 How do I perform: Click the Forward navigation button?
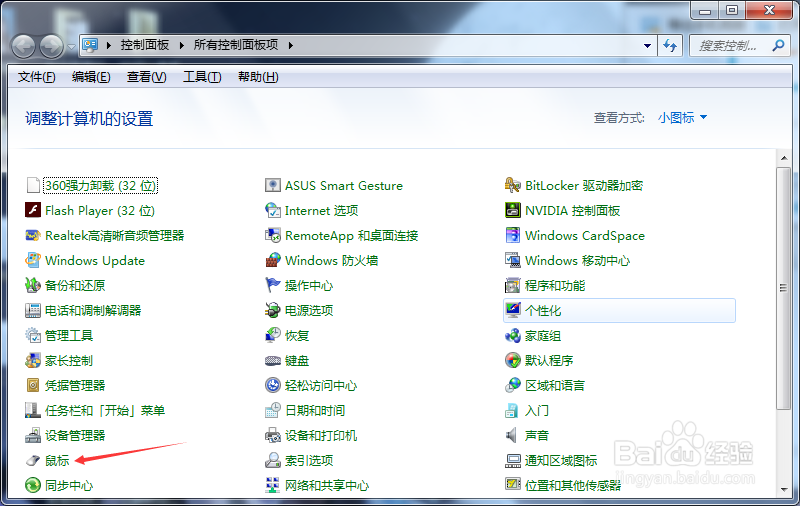coord(52,46)
